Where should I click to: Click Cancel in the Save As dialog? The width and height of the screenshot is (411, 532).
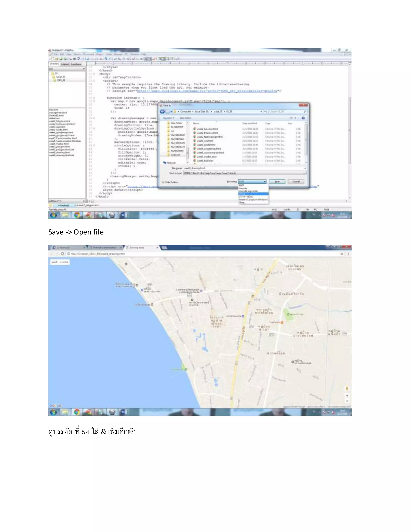(296, 181)
